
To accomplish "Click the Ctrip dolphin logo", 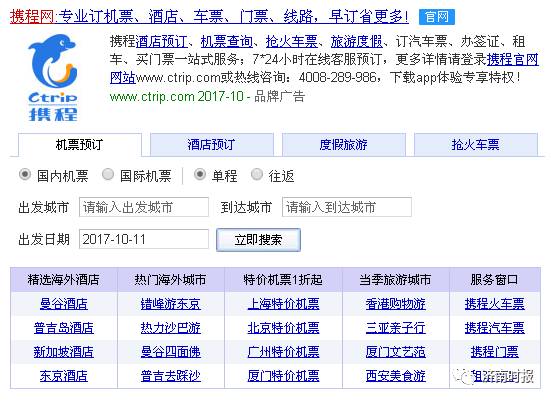I will 52,77.
